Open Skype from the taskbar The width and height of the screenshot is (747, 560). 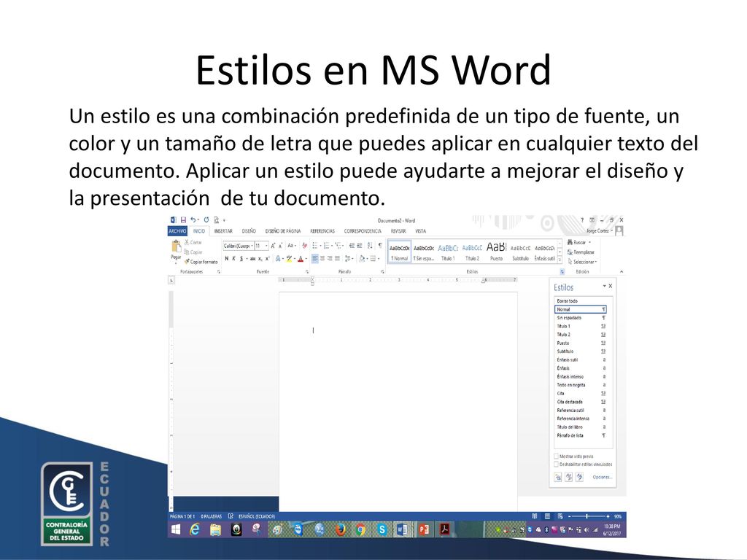[382, 529]
